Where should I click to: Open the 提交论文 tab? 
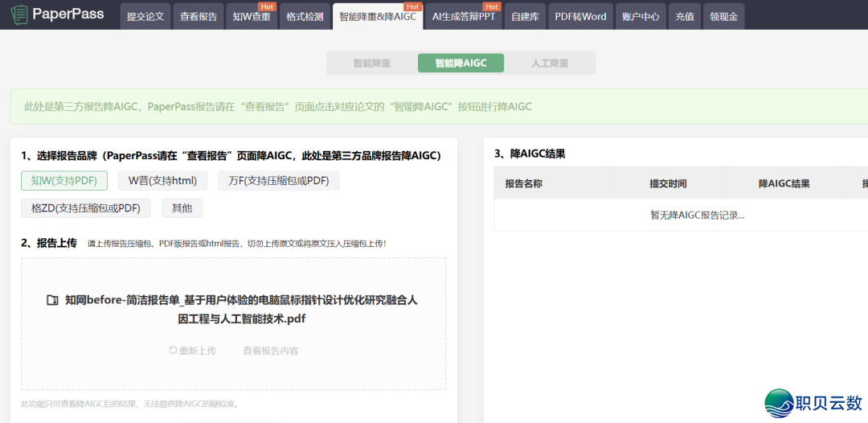pyautogui.click(x=145, y=17)
